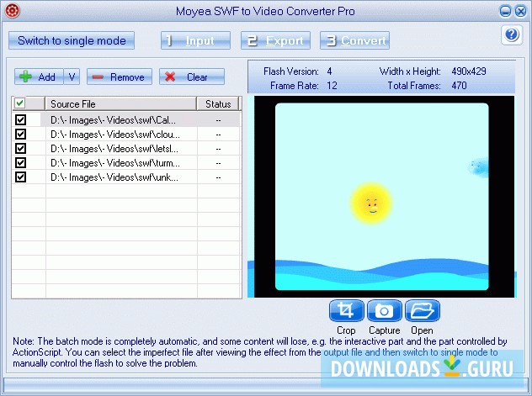The width and height of the screenshot is (532, 396).
Task: Click the 490x429 dimensions value
Action: pos(469,71)
